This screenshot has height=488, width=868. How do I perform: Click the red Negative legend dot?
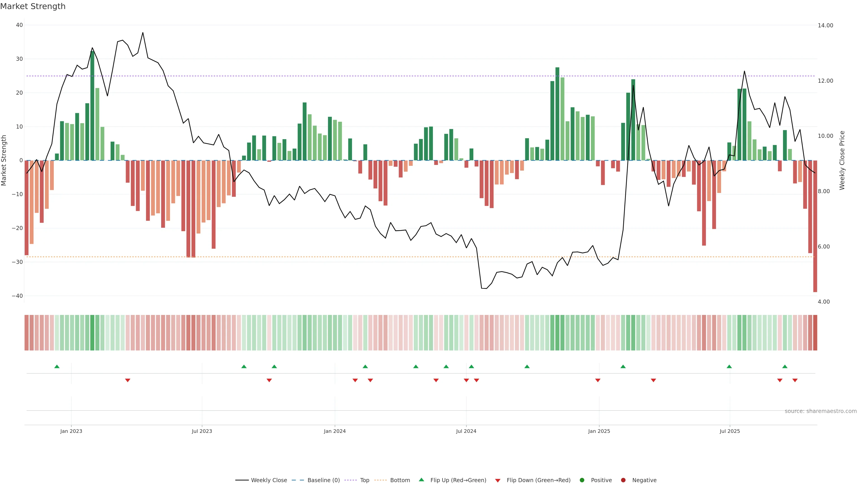pyautogui.click(x=623, y=480)
